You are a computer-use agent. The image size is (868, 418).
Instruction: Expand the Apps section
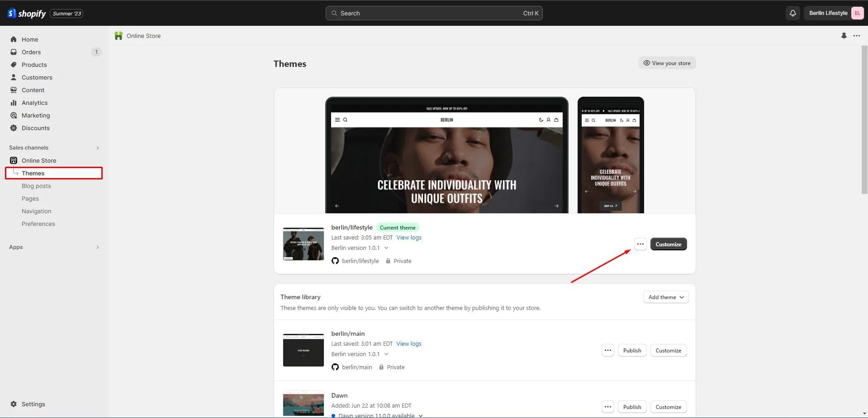pyautogui.click(x=98, y=247)
